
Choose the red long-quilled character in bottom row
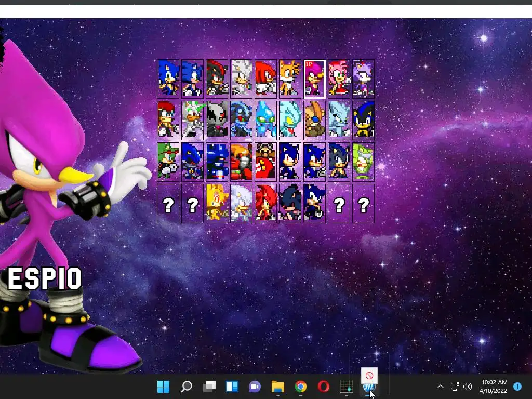point(265,204)
